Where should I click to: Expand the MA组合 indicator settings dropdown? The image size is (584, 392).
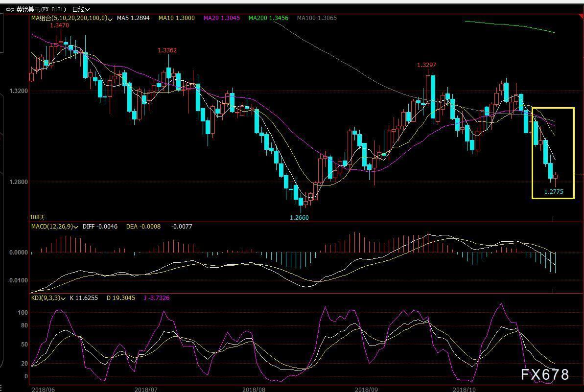[110, 19]
